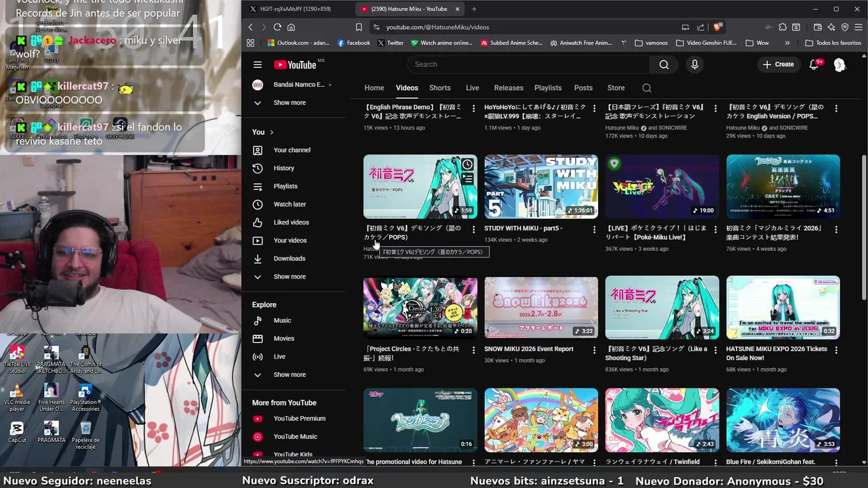Open the Outlook.com bookmark

297,43
